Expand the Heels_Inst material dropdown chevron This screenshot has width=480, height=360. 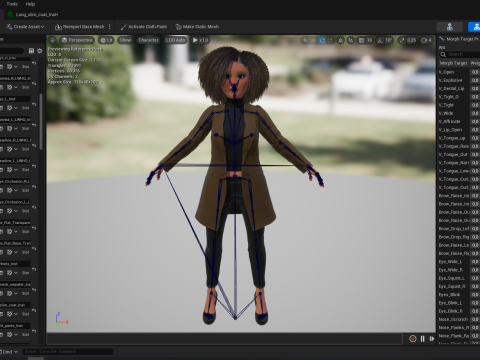16,273
